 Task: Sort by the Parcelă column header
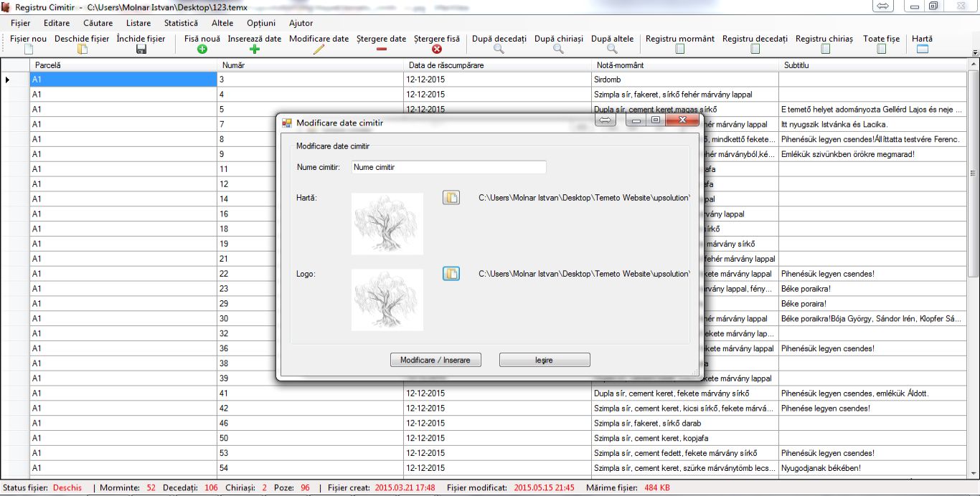coord(123,65)
